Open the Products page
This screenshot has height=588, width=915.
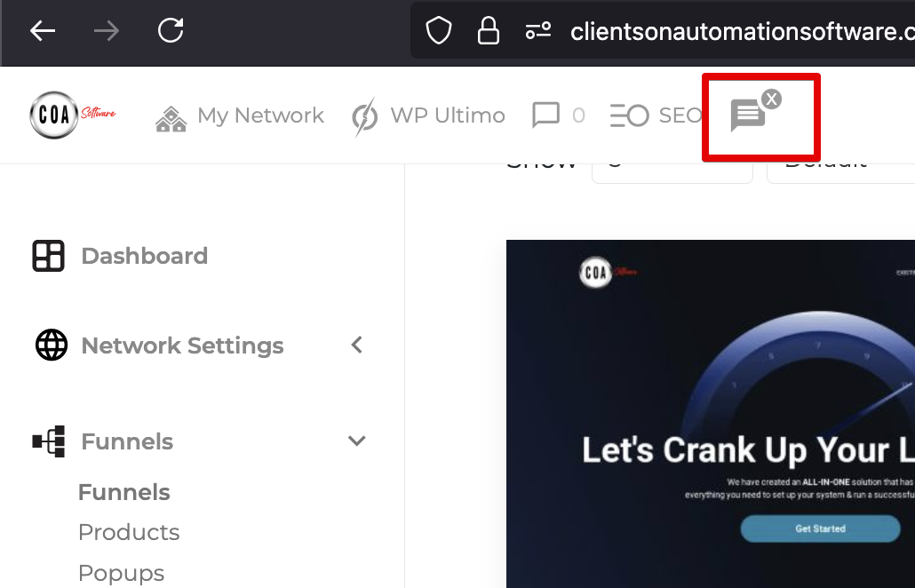(x=129, y=532)
